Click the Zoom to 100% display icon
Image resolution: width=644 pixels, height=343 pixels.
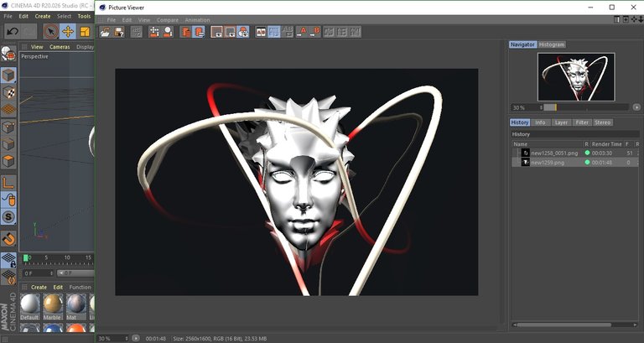tap(230, 32)
